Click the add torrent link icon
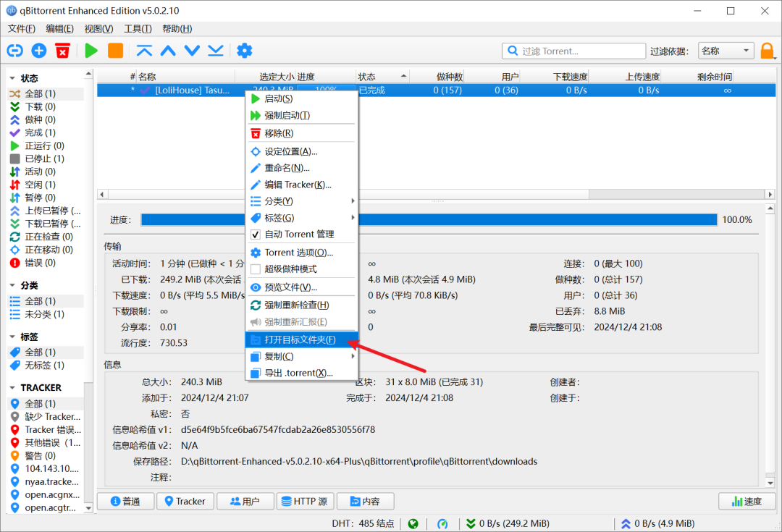Image resolution: width=782 pixels, height=532 pixels. click(x=15, y=51)
